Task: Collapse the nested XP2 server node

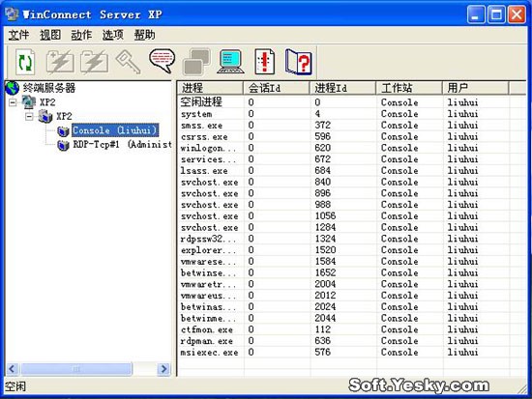Action: 30,116
